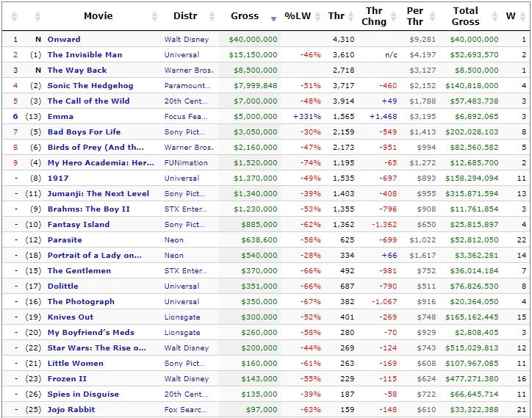The height and width of the screenshot is (418, 532).
Task: Select Emma's +331% change cell
Action: coord(307,116)
